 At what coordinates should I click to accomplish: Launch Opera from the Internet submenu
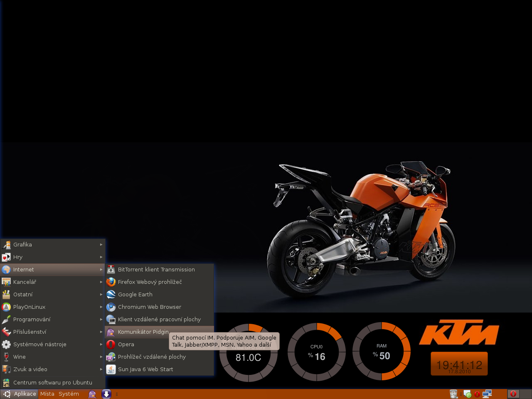point(126,344)
